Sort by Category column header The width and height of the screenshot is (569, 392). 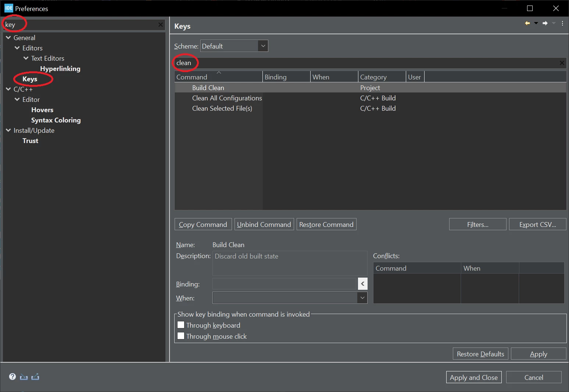pos(382,77)
